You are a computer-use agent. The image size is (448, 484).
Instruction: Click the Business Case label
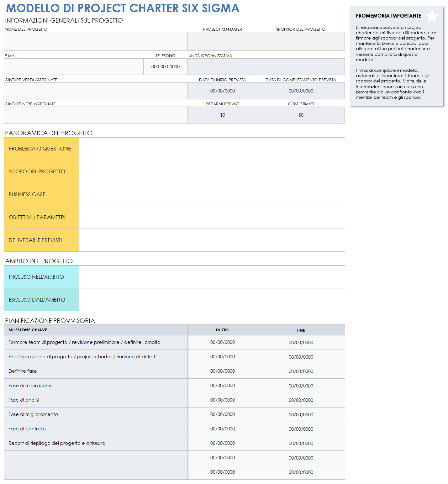pyautogui.click(x=41, y=194)
